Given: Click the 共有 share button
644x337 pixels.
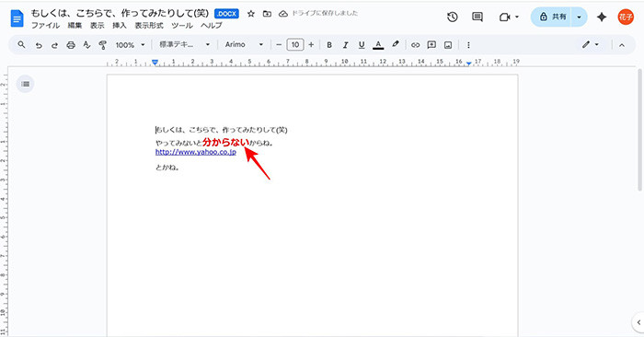Looking at the screenshot, I should click(552, 17).
